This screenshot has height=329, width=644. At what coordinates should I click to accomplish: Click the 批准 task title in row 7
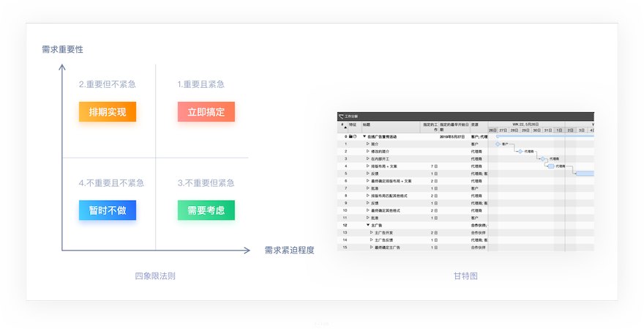375,188
